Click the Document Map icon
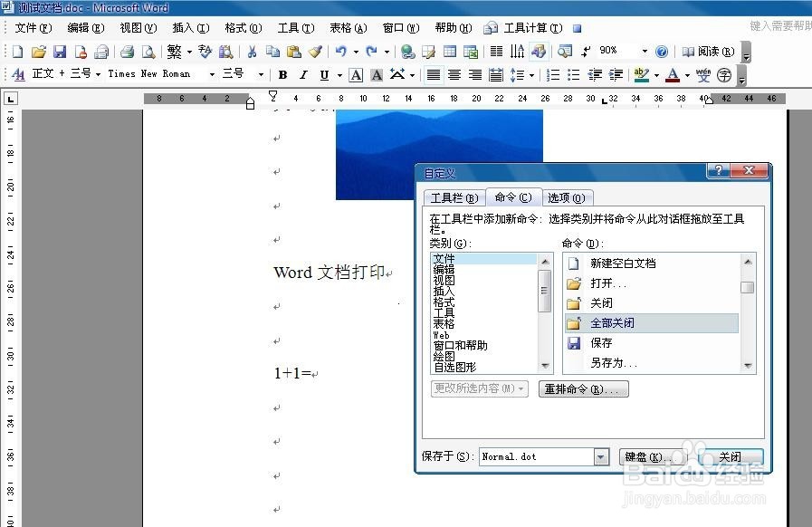812x527 pixels. click(x=565, y=52)
